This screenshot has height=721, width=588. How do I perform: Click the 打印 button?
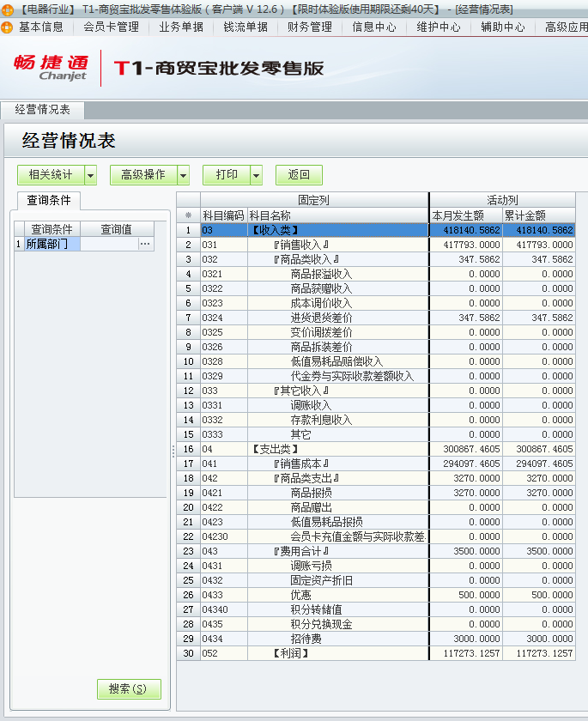pos(227,175)
